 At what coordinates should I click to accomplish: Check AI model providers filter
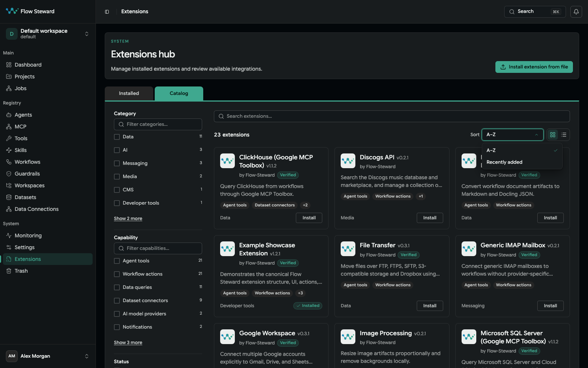117,314
